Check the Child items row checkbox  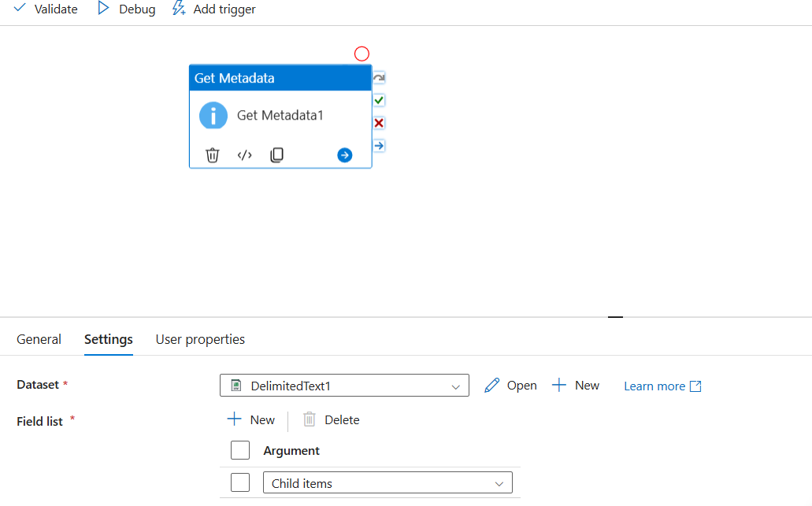pyautogui.click(x=240, y=482)
